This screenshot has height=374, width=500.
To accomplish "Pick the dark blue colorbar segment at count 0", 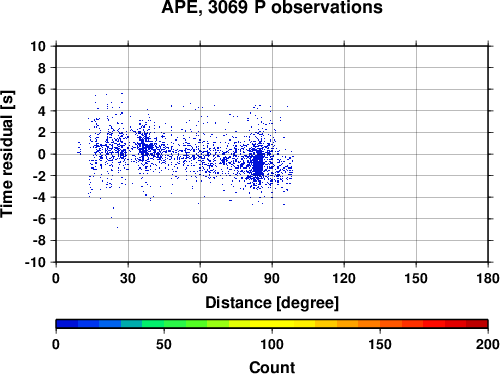I will pyautogui.click(x=67, y=324).
